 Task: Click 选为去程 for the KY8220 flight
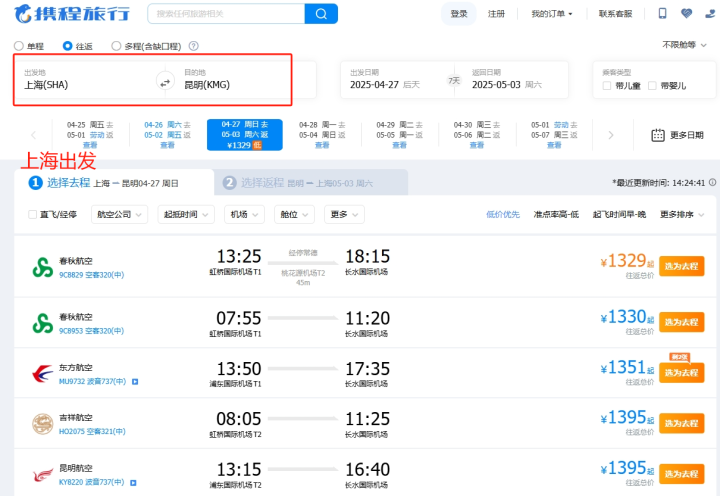pos(681,473)
